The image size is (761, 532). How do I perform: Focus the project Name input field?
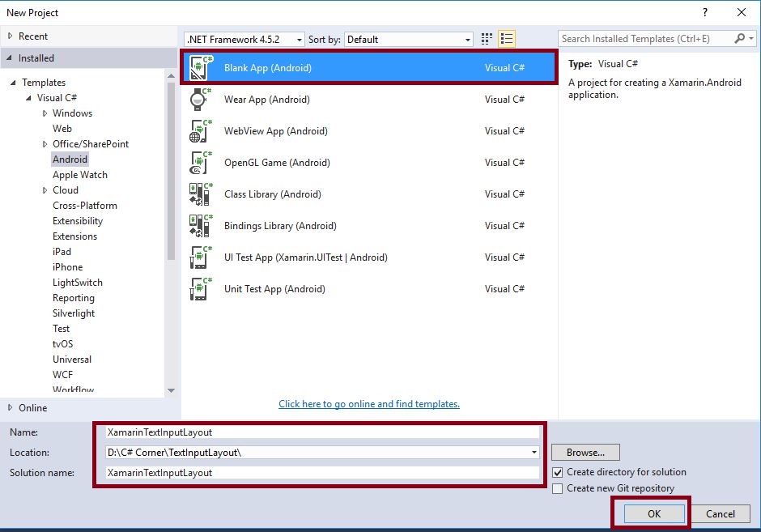(x=322, y=432)
